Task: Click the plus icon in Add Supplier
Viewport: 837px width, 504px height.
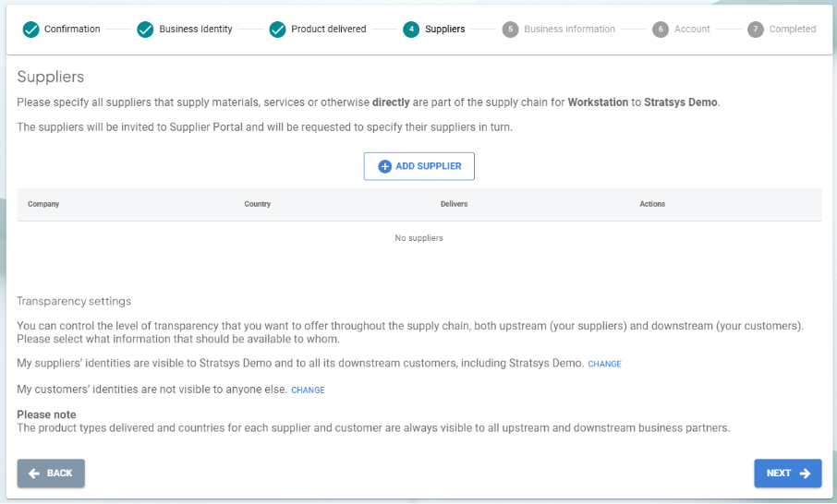Action: tap(385, 166)
